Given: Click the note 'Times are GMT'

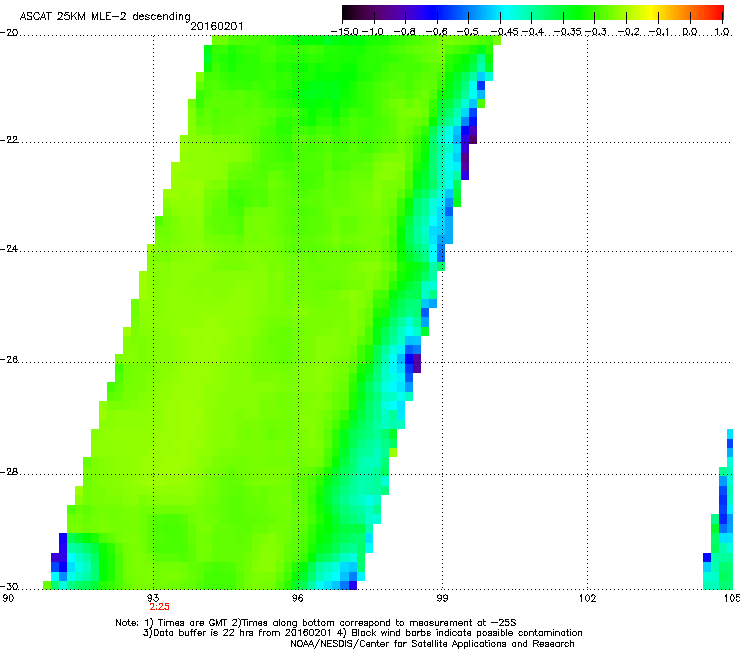Looking at the screenshot, I should (193, 623).
